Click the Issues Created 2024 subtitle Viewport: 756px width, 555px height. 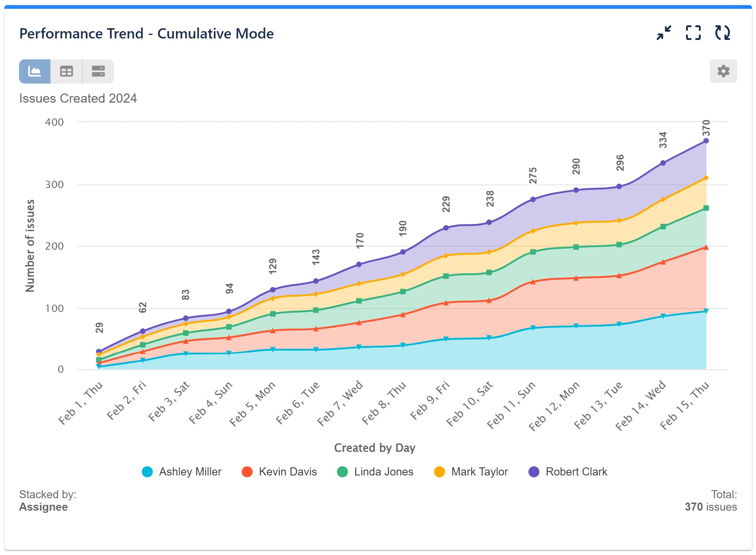[78, 98]
